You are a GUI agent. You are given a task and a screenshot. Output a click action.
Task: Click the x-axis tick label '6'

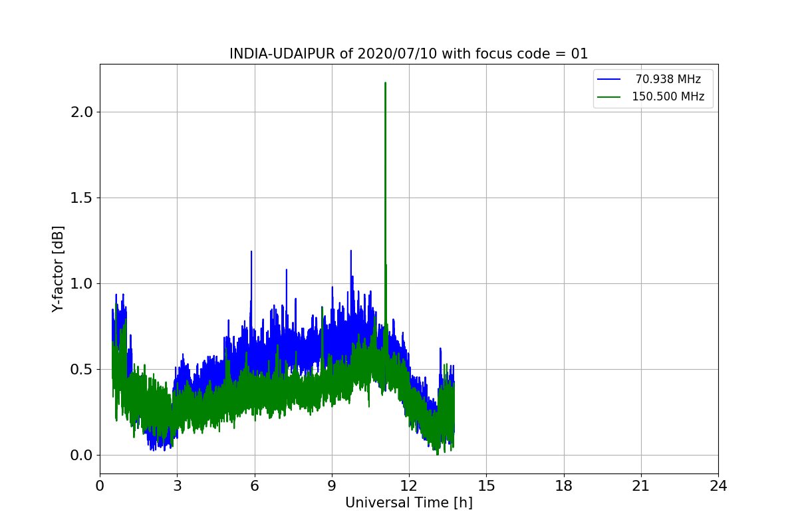[x=255, y=486]
